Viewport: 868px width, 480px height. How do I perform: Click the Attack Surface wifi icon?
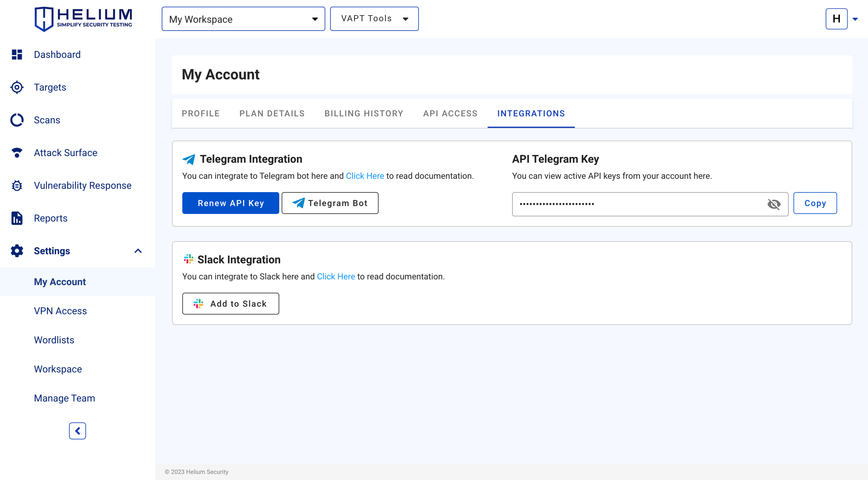pyautogui.click(x=17, y=153)
